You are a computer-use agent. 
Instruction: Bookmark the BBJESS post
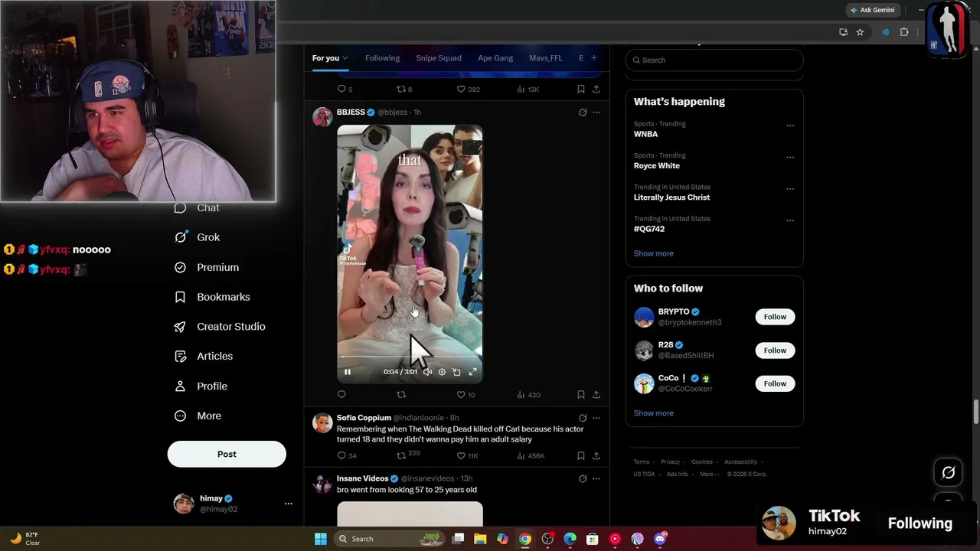pos(581,395)
